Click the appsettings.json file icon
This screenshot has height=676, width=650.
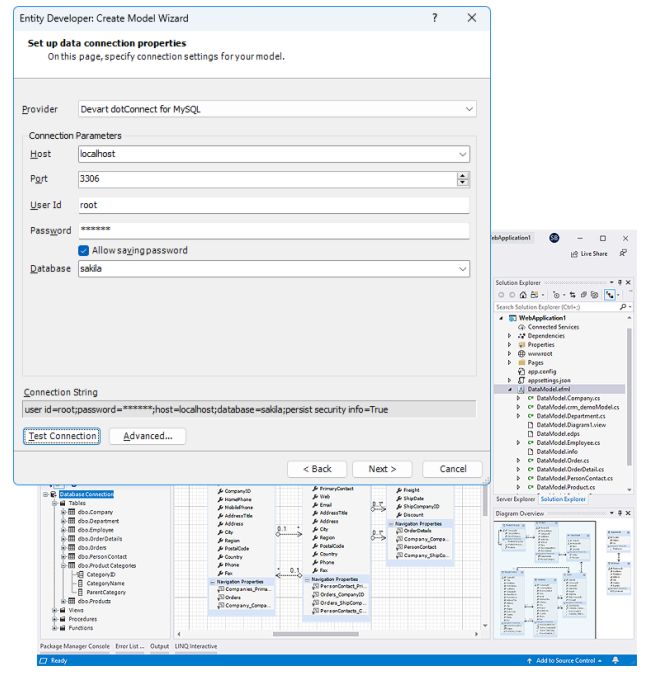[x=522, y=381]
